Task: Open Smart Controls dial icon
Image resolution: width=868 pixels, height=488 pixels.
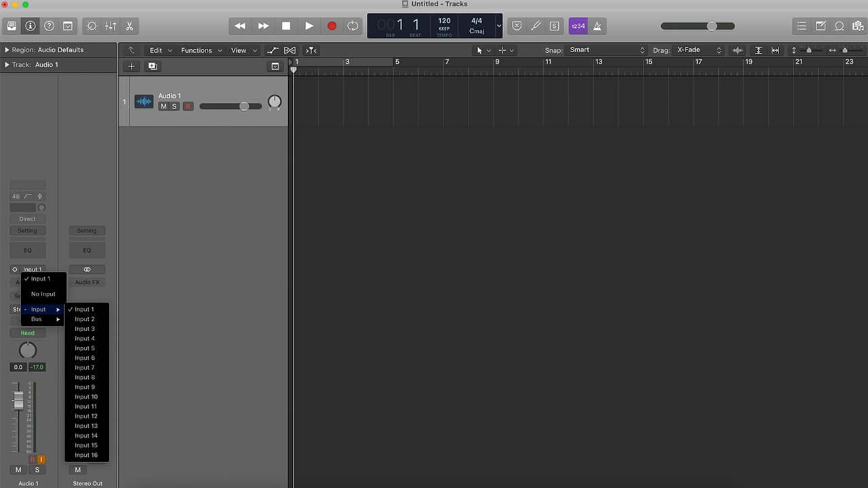Action: 92,26
